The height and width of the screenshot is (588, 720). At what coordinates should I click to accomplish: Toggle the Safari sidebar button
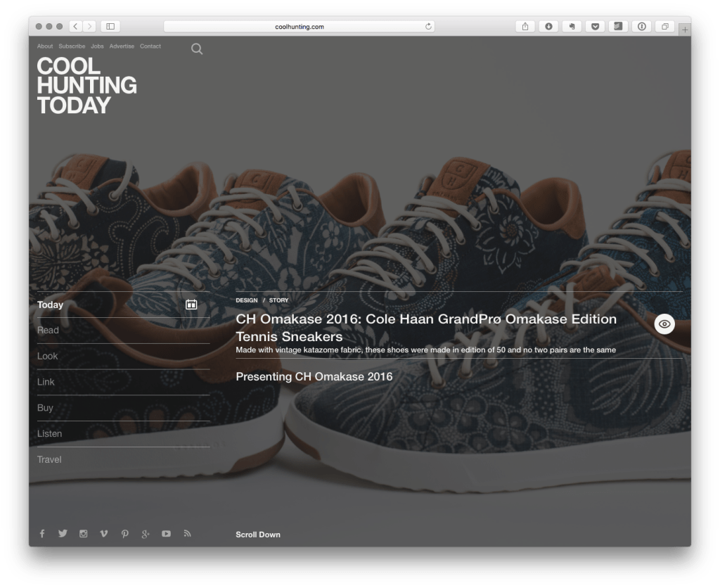coord(110,27)
